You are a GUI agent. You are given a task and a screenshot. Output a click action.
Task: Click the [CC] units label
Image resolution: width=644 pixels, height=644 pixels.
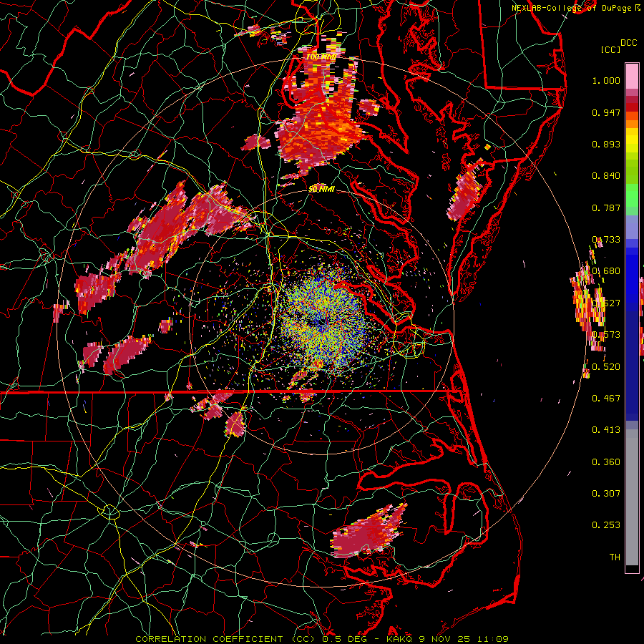point(610,49)
